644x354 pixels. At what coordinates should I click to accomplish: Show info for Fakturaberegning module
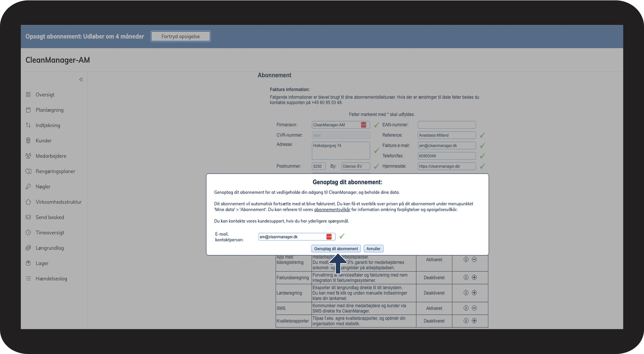(466, 277)
